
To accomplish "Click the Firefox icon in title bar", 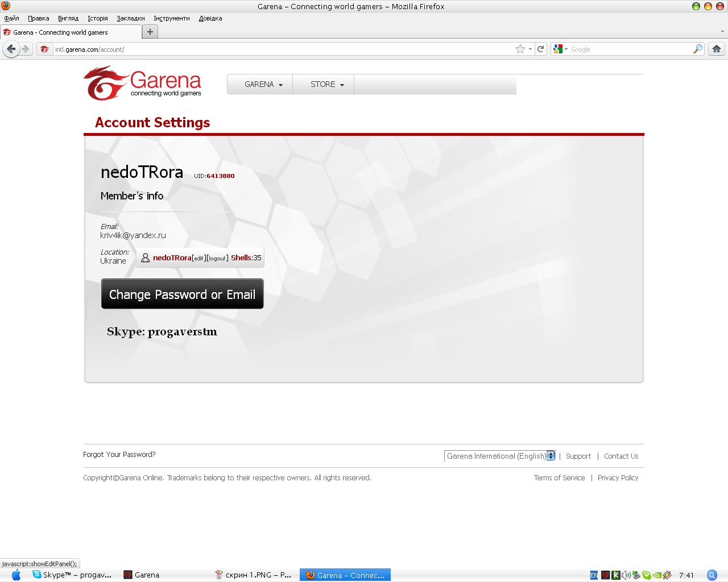I will (6, 6).
